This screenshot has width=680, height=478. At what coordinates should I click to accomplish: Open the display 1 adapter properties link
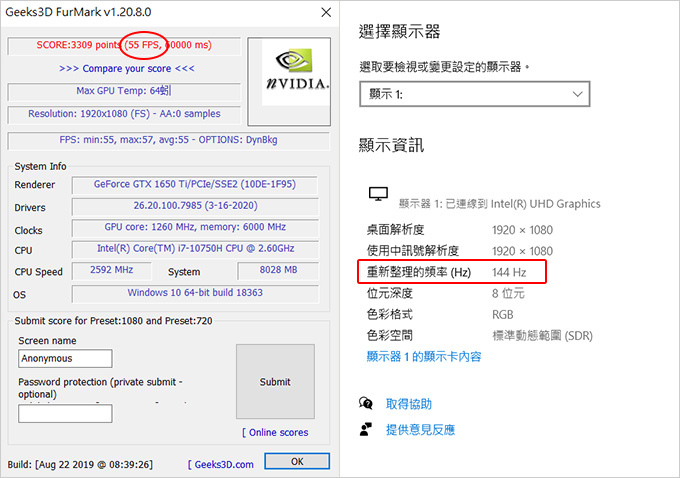(424, 357)
